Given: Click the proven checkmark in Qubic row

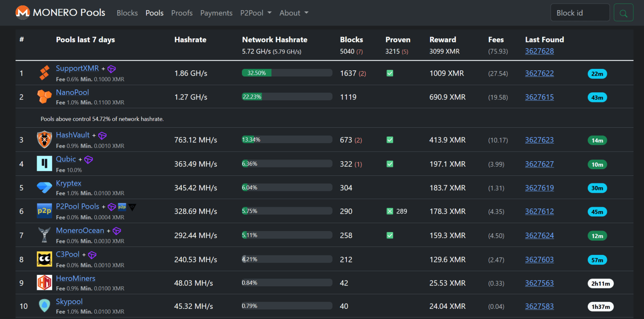Looking at the screenshot, I should 390,164.
